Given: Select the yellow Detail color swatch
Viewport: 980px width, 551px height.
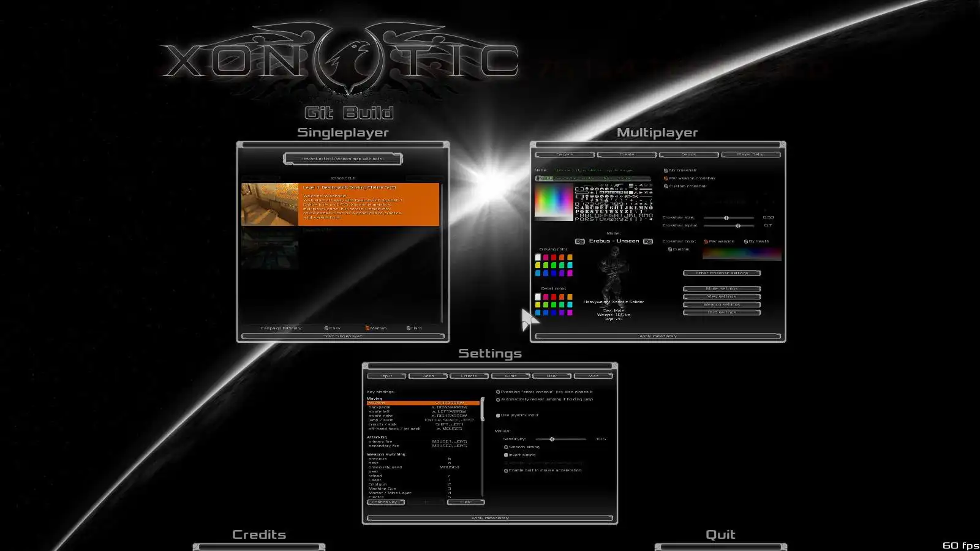Looking at the screenshot, I should click(x=538, y=304).
